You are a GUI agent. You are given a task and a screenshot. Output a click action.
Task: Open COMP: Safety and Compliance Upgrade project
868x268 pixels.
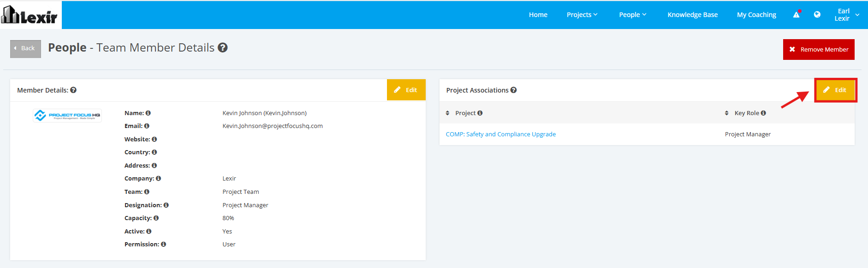500,134
